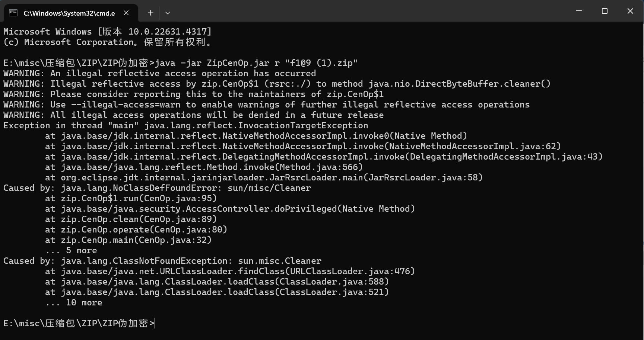Click the illegal reflective access by zip.CenOp$1 warning
The image size is (644, 340).
pos(277,84)
